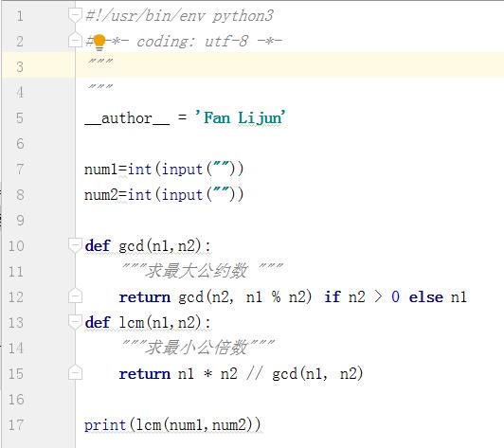Click the shebang comment on line 1
The height and width of the screenshot is (448, 504).
pos(179,16)
